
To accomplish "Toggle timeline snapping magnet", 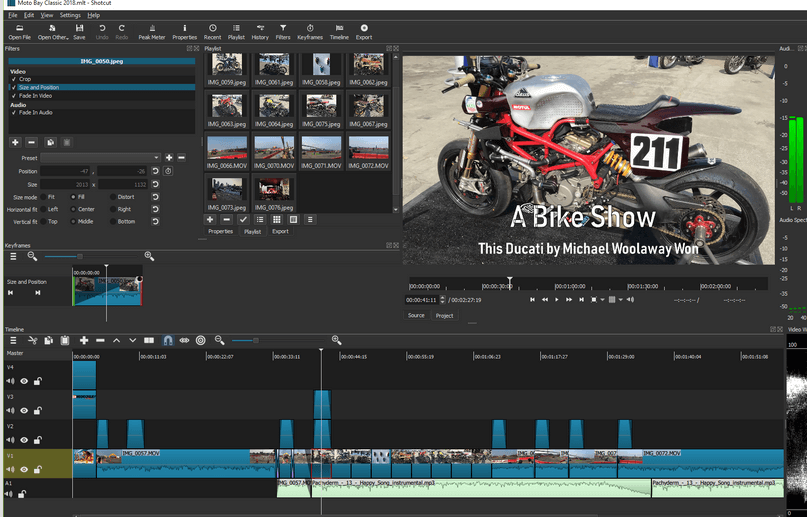I will pyautogui.click(x=168, y=340).
